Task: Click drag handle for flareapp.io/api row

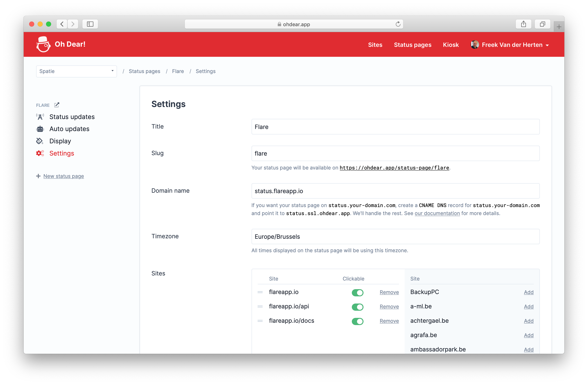Action: [x=260, y=306]
